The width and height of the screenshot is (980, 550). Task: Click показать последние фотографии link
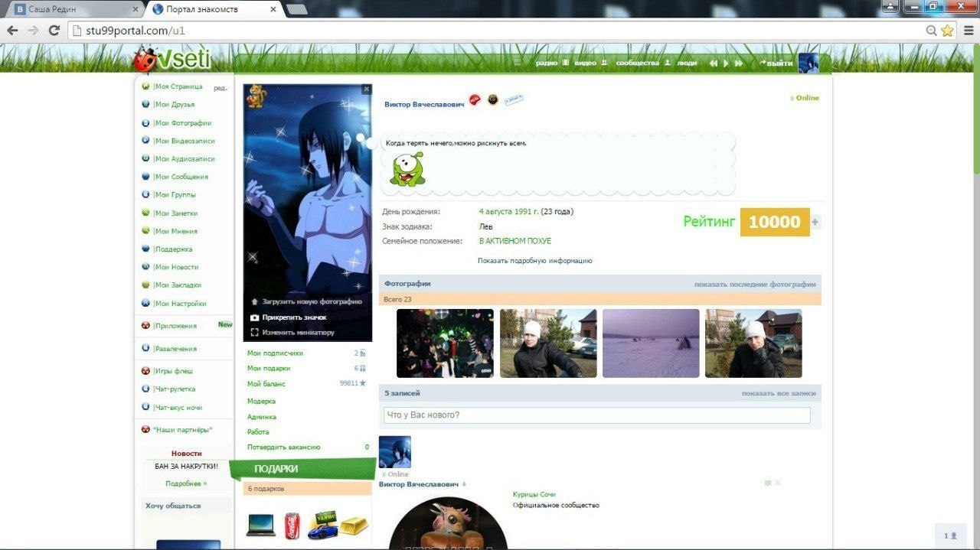coord(755,285)
